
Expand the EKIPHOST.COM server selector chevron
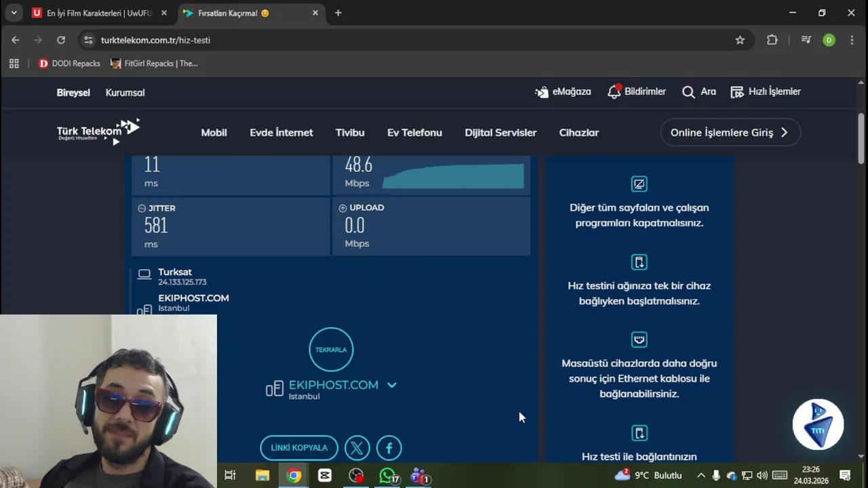pos(391,385)
